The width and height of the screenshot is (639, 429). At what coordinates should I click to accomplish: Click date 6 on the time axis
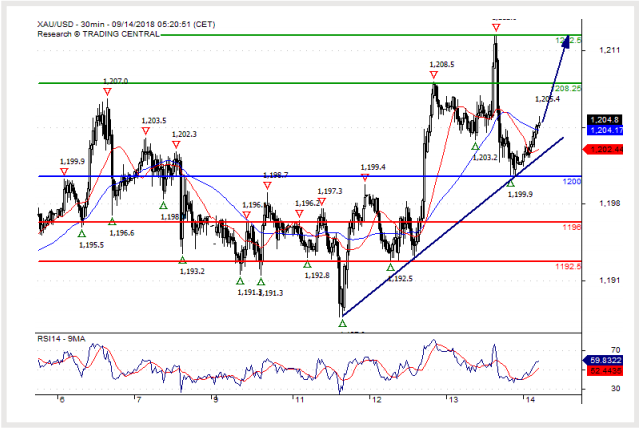point(62,400)
